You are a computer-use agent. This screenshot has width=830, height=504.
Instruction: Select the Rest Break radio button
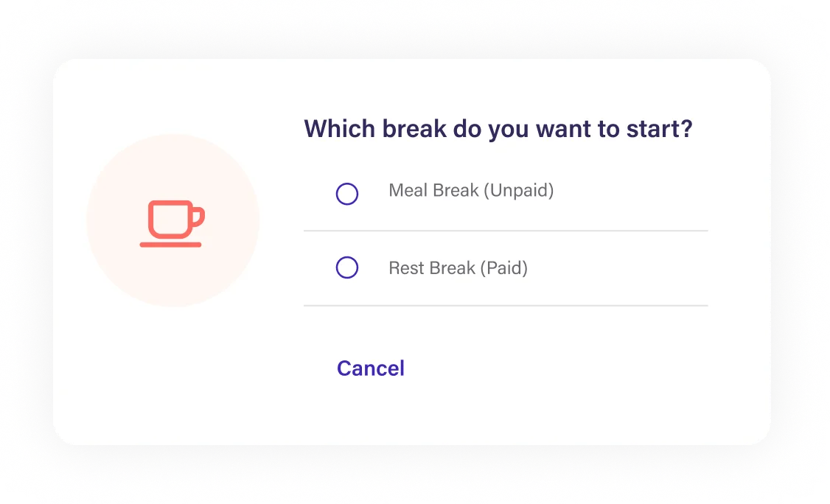[x=347, y=267]
